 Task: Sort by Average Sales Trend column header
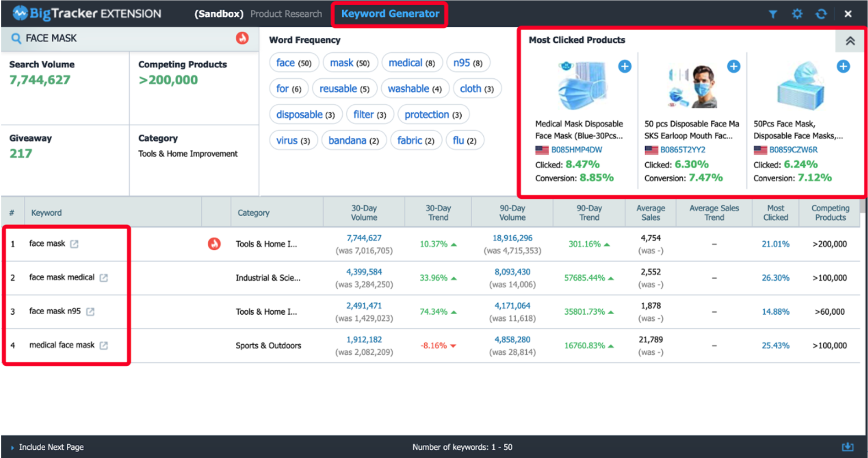(714, 213)
